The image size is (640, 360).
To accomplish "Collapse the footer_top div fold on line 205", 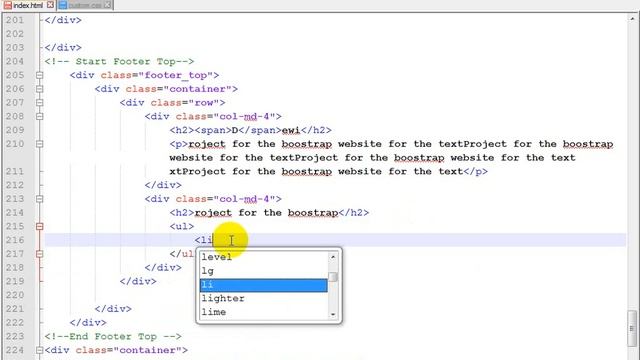I will [40, 75].
